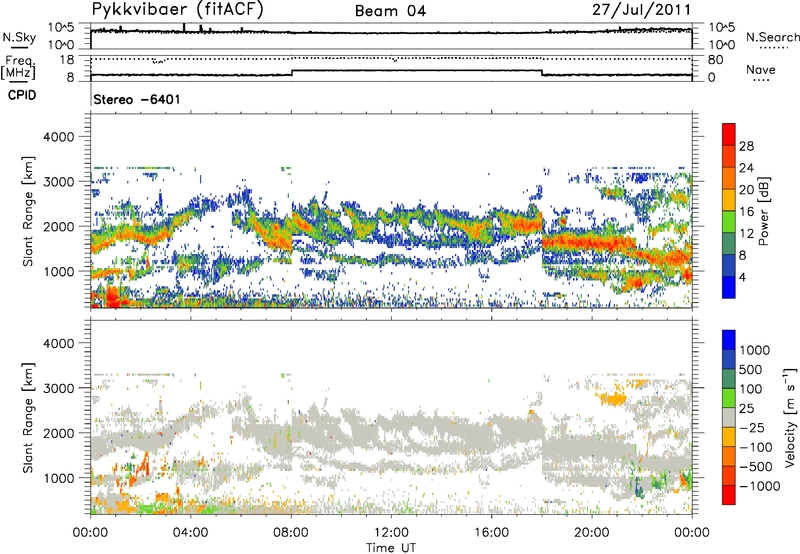
Task: Click Velocity colorbar tick '-1000'
Action: tap(760, 486)
